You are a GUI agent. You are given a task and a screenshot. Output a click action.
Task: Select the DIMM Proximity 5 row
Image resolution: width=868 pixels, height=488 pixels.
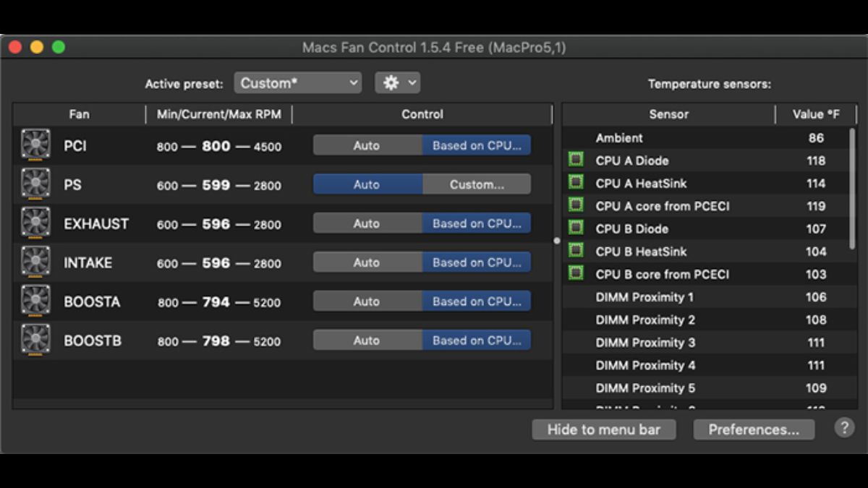tap(705, 388)
